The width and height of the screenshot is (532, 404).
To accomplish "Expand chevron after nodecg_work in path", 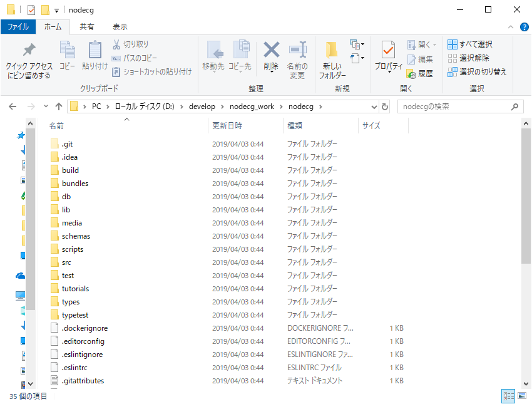I will pyautogui.click(x=281, y=107).
